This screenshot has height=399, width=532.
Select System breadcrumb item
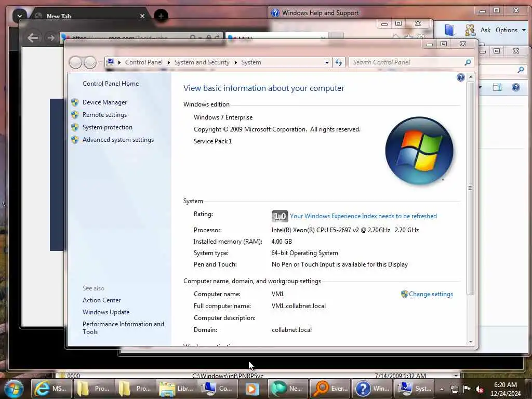(x=251, y=62)
